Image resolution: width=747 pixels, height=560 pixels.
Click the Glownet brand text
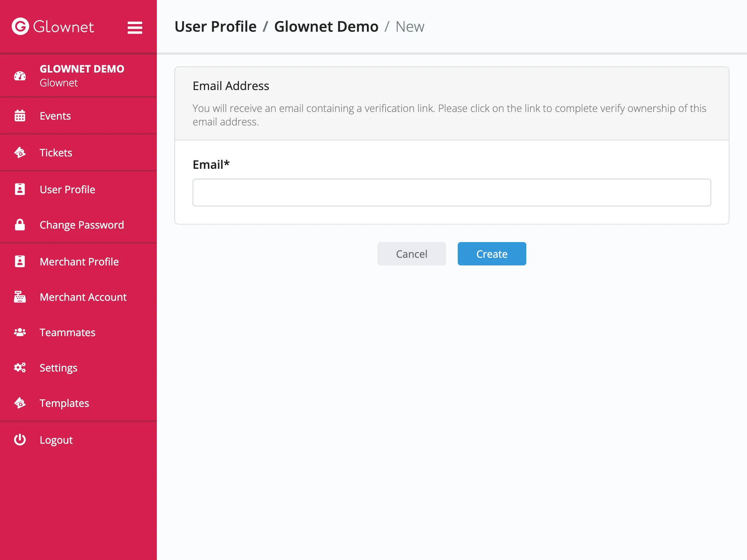point(63,27)
